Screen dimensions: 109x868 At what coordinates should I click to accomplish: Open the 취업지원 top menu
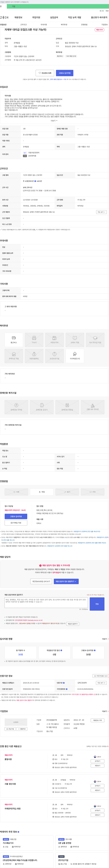pos(36,18)
